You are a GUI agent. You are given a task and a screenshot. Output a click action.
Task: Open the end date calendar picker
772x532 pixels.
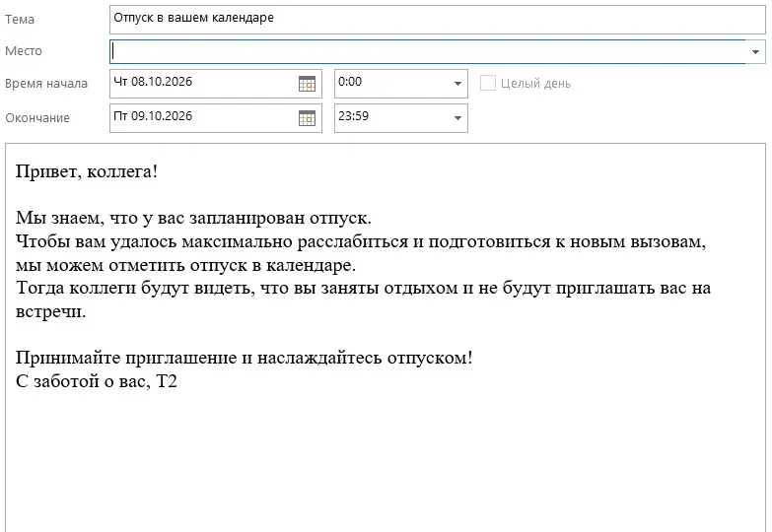click(x=307, y=118)
